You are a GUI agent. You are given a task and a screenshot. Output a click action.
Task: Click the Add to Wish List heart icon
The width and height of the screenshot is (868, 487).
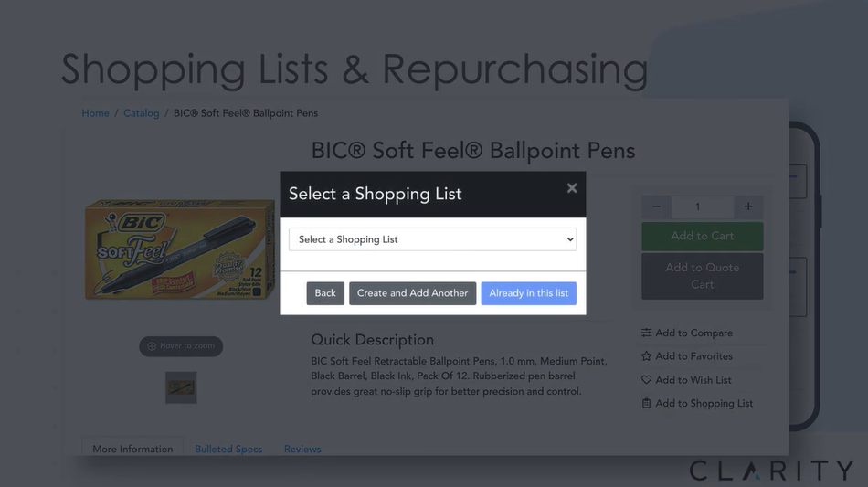click(x=646, y=379)
